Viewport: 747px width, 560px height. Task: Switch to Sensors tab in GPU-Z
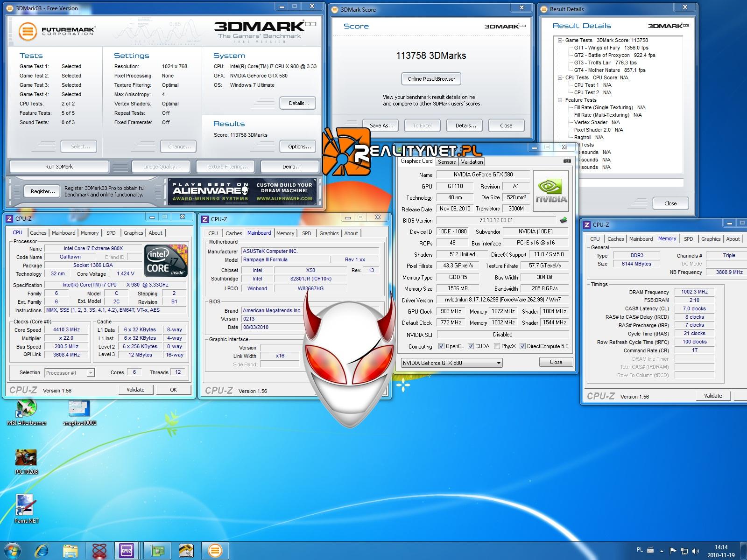click(x=447, y=162)
